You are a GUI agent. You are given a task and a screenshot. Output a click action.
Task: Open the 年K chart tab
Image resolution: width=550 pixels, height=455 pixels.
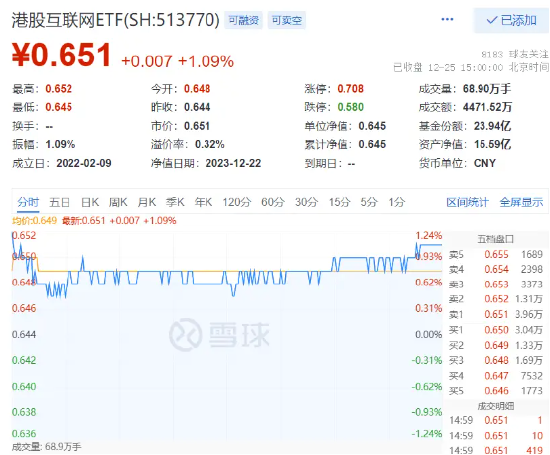click(203, 202)
